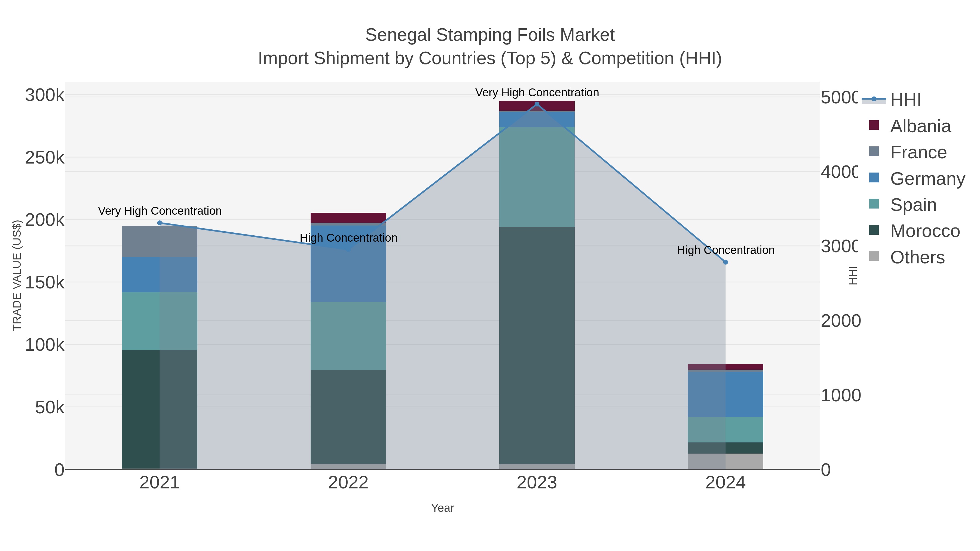980x551 pixels.
Task: Click the HHI data point for 2023
Action: pos(537,104)
